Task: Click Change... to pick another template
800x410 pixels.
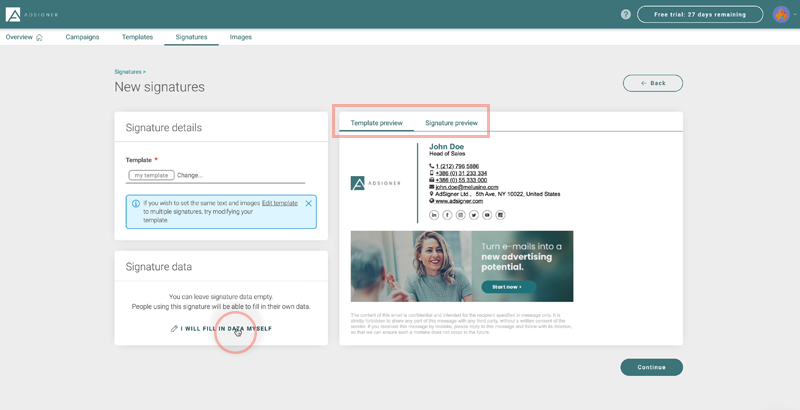Action: tap(190, 175)
